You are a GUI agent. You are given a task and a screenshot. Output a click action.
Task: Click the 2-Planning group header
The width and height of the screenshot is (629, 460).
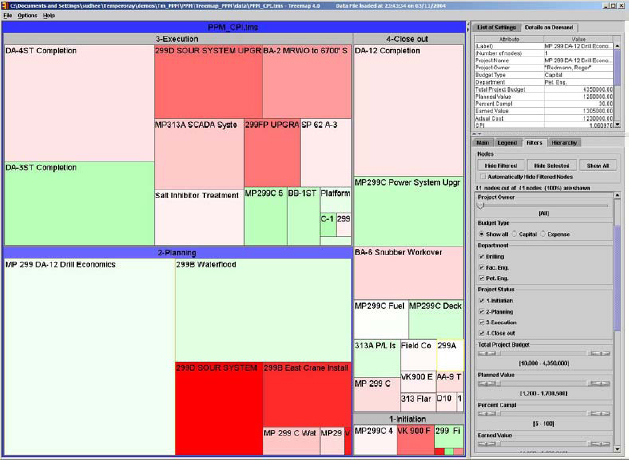(x=177, y=253)
